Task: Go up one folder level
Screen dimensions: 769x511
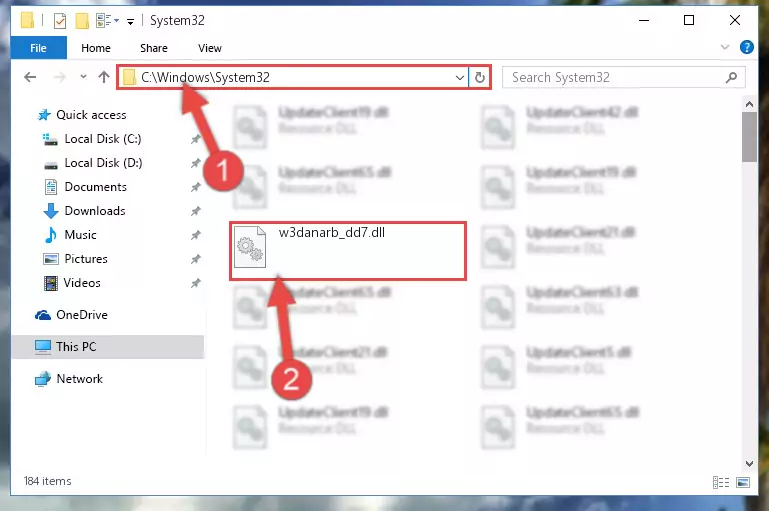Action: [103, 77]
